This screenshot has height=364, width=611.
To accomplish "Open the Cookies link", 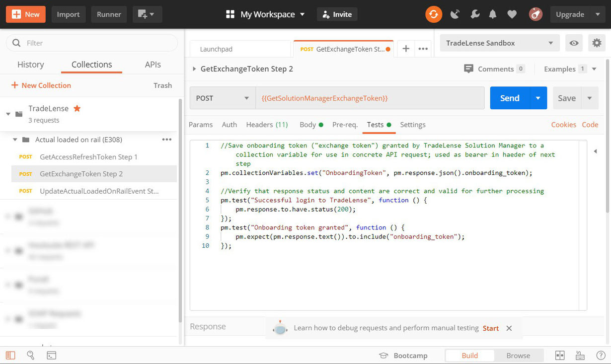I will click(x=564, y=125).
